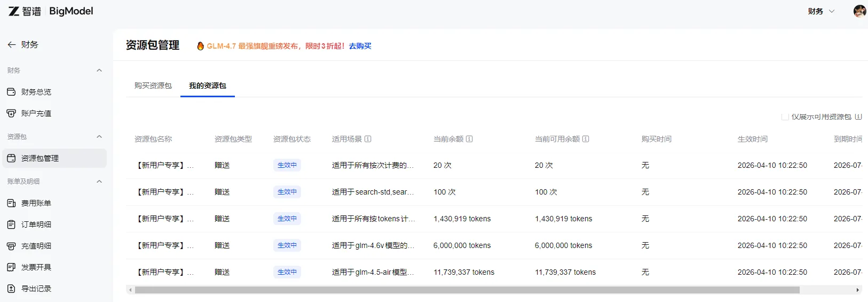This screenshot has height=302, width=868.
Task: Click 赠送 type in the 11,739,337 tokens row
Action: pyautogui.click(x=222, y=272)
